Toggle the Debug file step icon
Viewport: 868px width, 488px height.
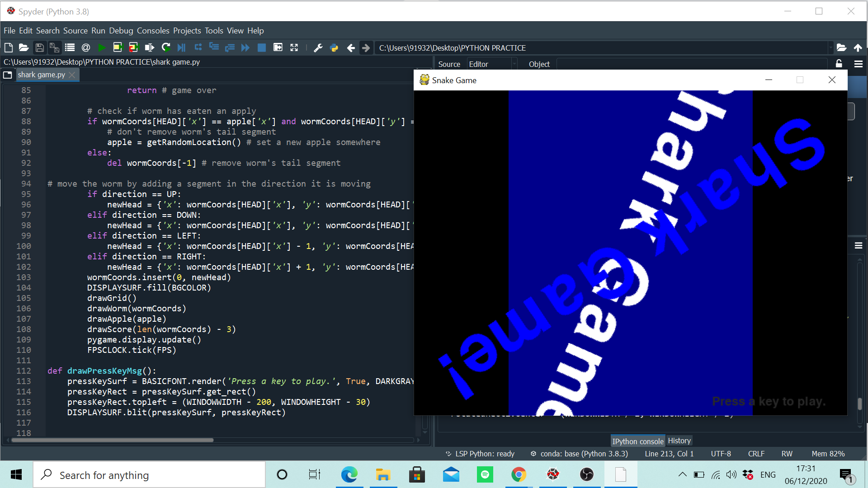(x=181, y=47)
